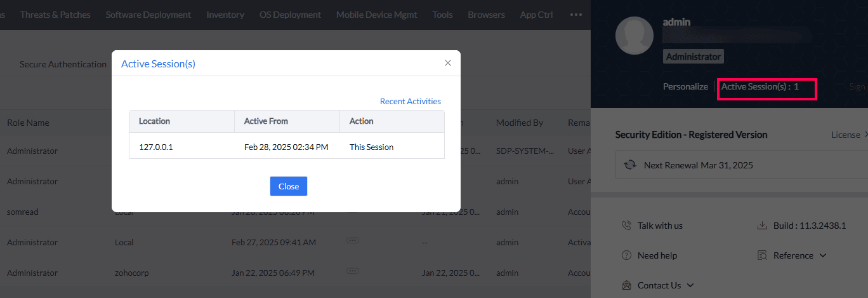
Task: Click Talk with us phone icon
Action: pos(626,226)
